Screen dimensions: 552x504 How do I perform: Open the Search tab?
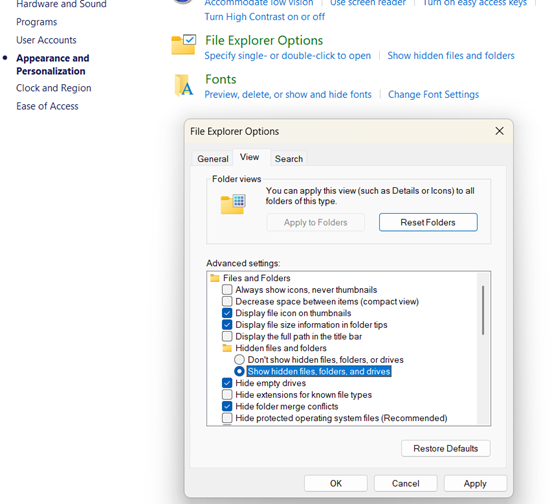click(x=289, y=159)
